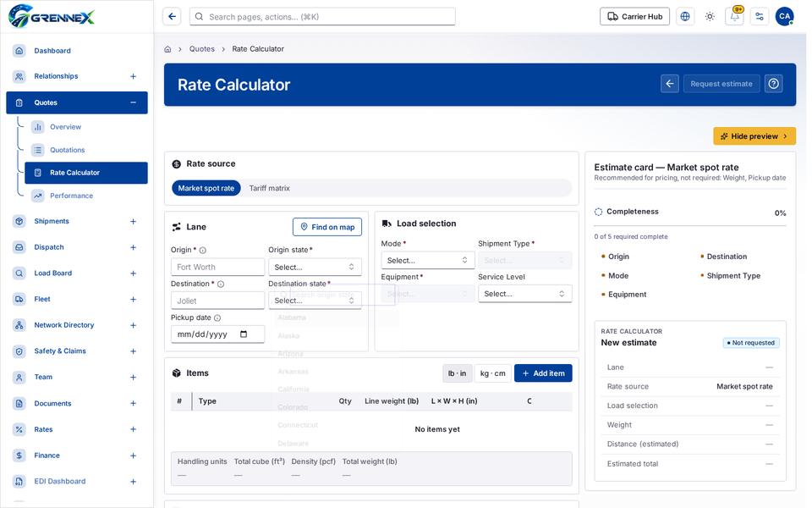The image size is (812, 508).
Task: Click the search pages and actions field
Action: coord(322,17)
